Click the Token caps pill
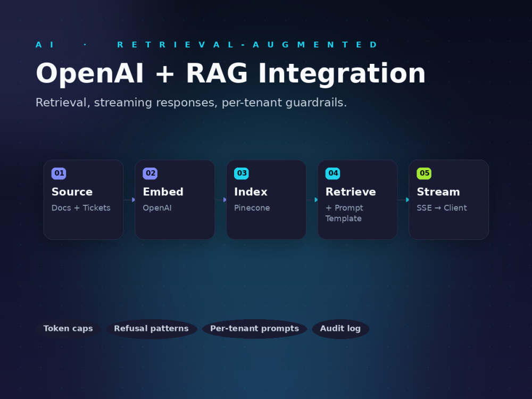This screenshot has width=532, height=399. pyautogui.click(x=68, y=329)
